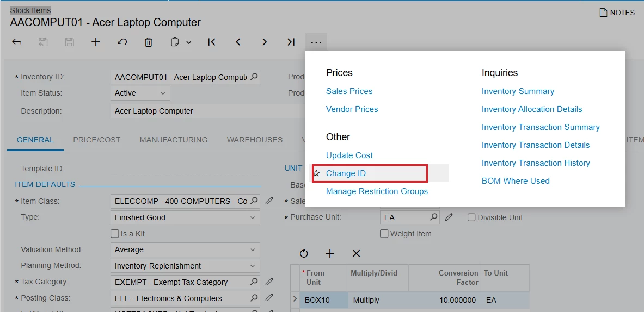Select Change ID menu entry
Image resolution: width=644 pixels, height=312 pixels.
(346, 173)
